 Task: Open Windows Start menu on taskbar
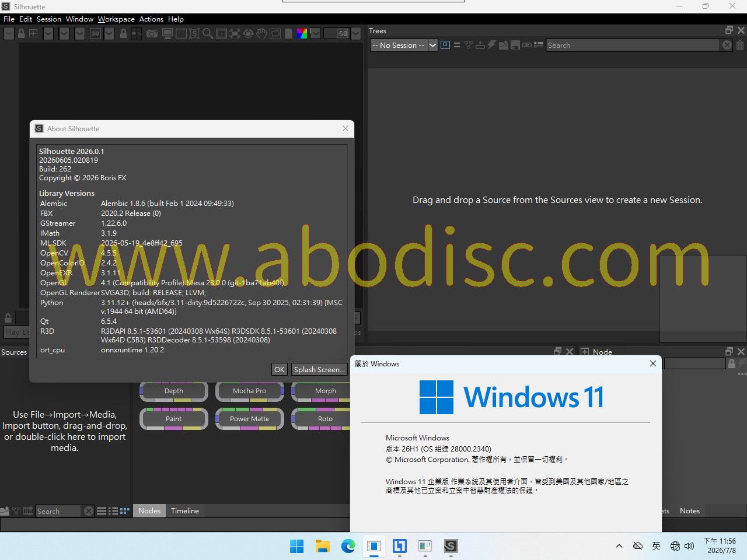(297, 546)
